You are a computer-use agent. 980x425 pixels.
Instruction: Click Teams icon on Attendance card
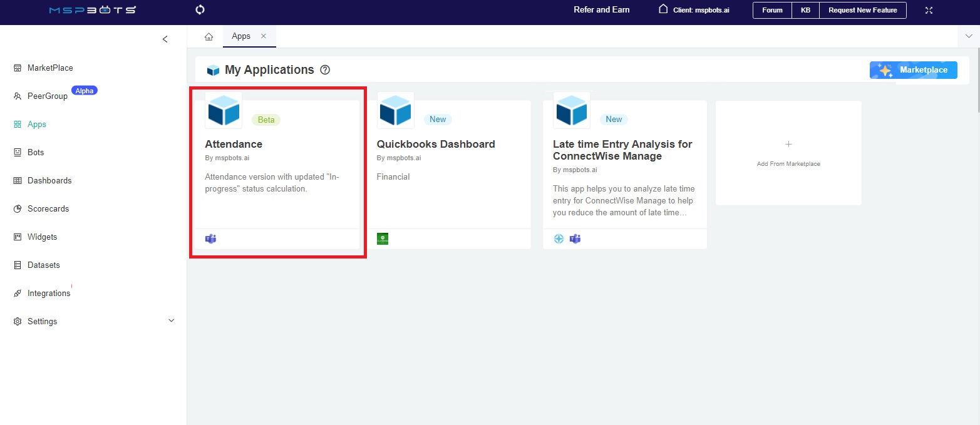[x=211, y=238]
